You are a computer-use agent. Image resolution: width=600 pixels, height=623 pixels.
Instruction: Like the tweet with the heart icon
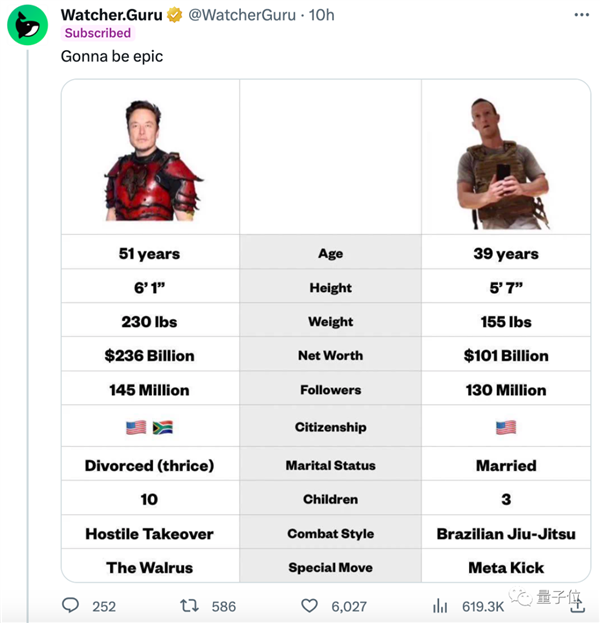pyautogui.click(x=310, y=605)
